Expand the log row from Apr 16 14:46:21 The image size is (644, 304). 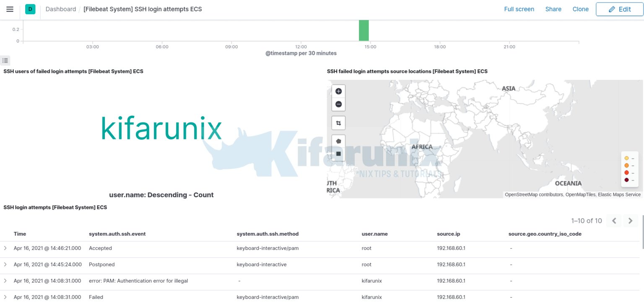5,248
